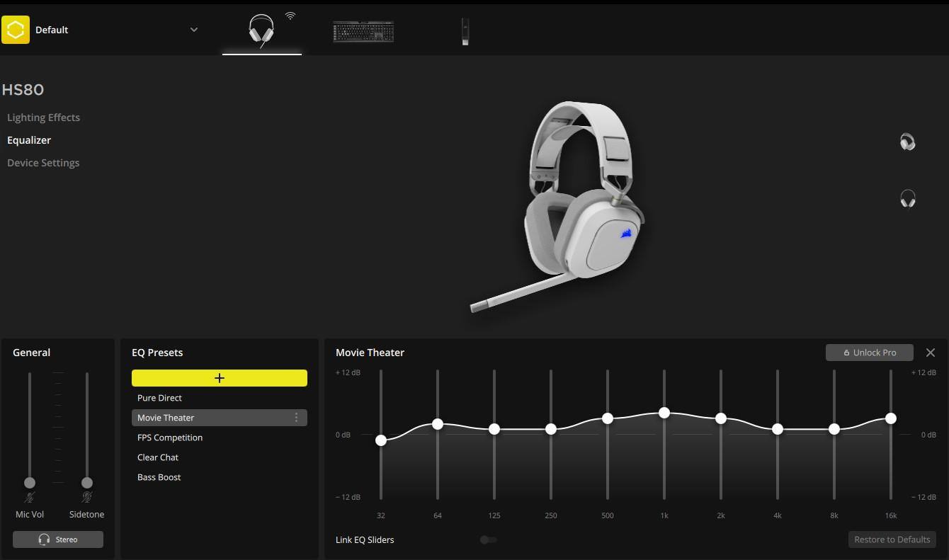Click the angled headset view icon

907,142
